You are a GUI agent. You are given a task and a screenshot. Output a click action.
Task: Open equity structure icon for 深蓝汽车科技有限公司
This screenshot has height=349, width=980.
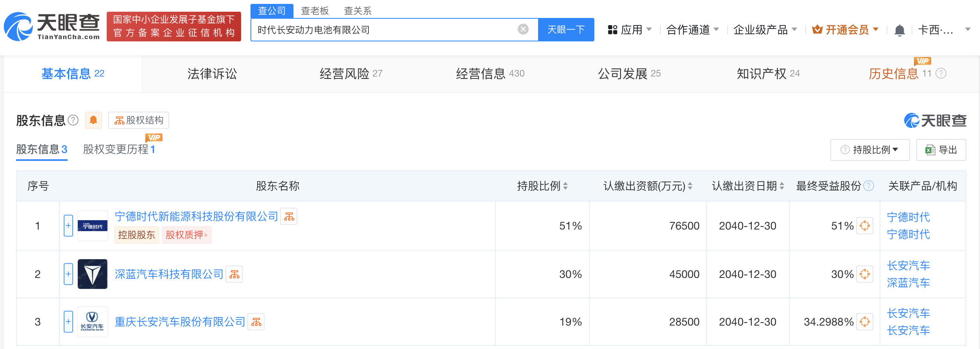point(234,274)
